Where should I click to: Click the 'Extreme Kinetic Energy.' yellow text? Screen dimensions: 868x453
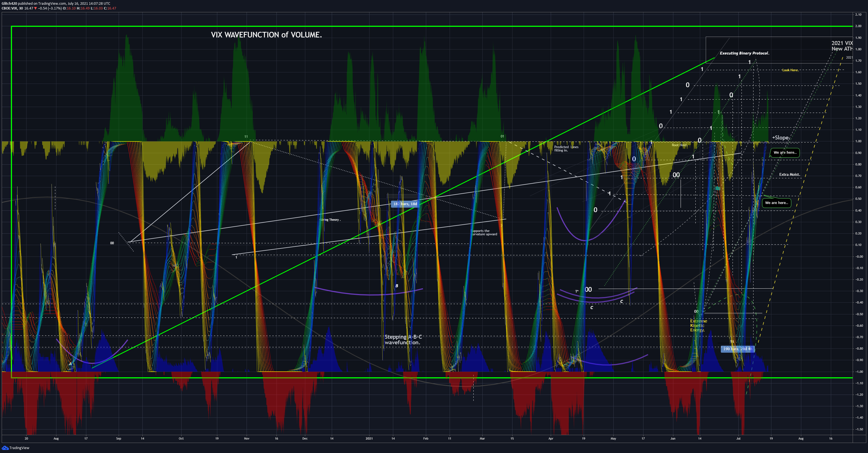(x=698, y=326)
